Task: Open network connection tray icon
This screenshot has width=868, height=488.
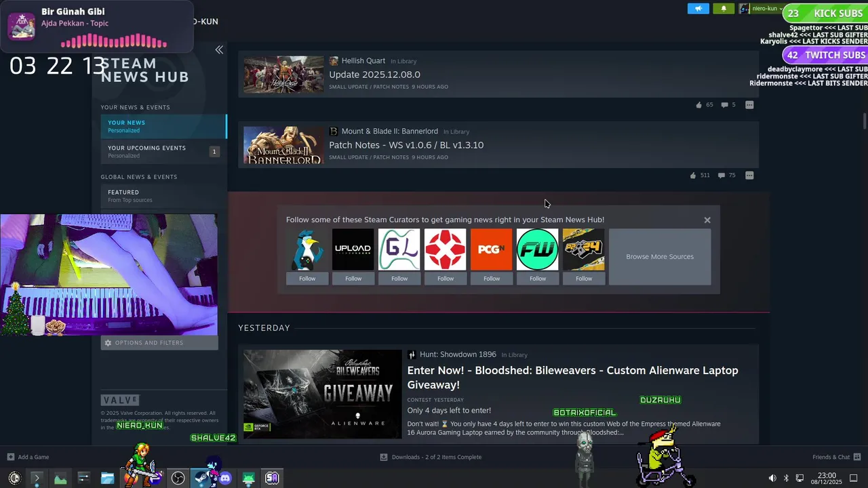Action: pyautogui.click(x=800, y=479)
